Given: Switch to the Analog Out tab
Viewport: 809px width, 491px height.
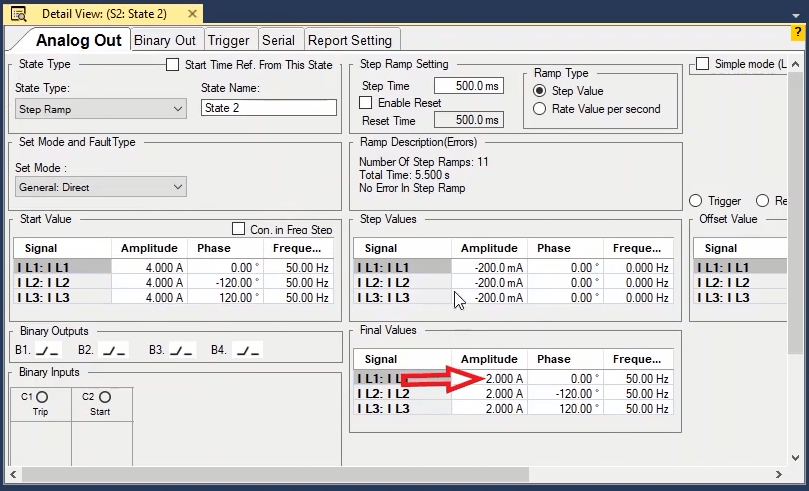Looking at the screenshot, I should coord(78,40).
